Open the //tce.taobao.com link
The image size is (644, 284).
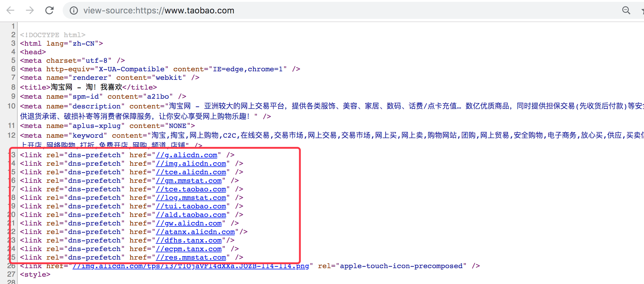pyautogui.click(x=191, y=189)
